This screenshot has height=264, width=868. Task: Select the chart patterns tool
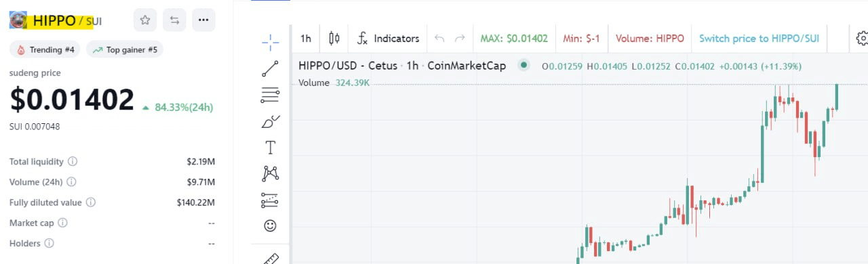(271, 173)
